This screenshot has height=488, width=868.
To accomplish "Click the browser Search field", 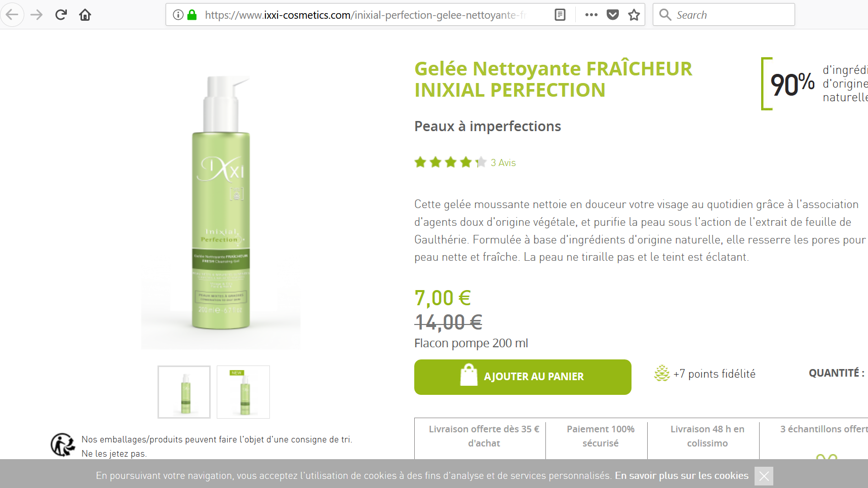I will 724,15.
